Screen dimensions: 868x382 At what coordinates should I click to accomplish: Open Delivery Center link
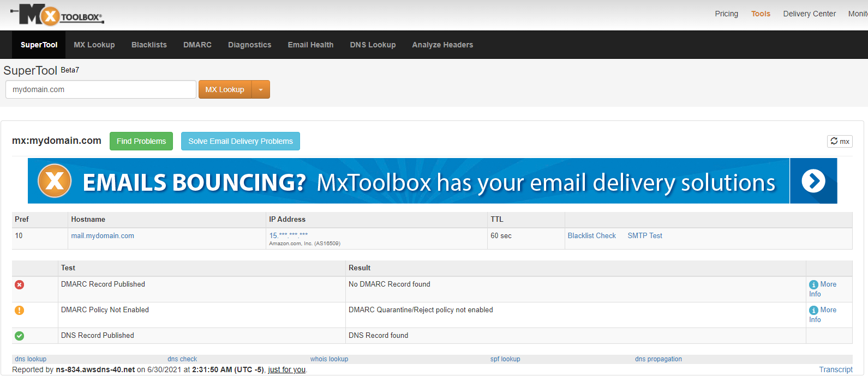coord(809,14)
